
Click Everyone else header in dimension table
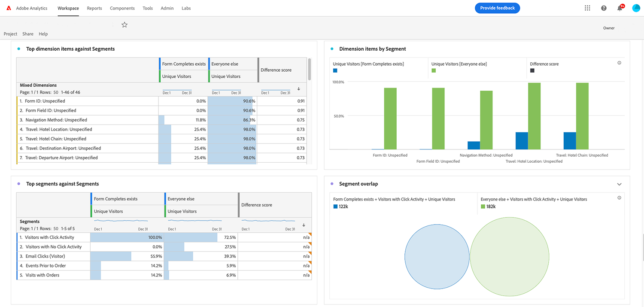(x=233, y=64)
